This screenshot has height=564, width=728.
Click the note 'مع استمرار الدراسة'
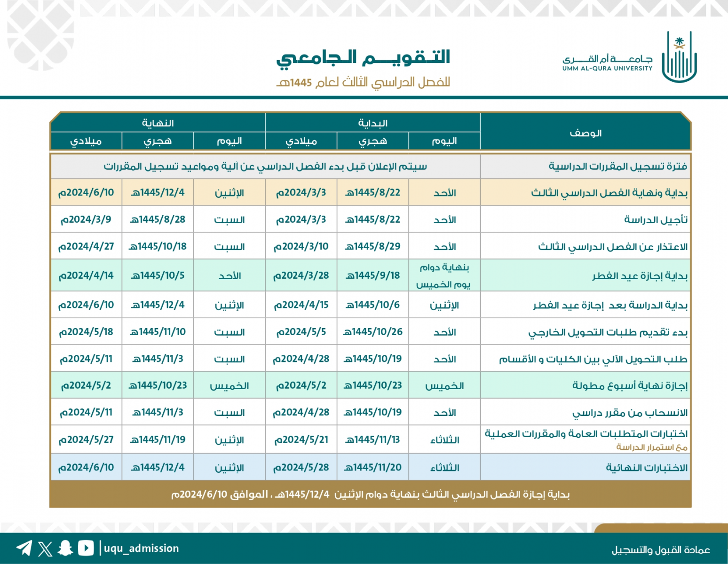(652, 447)
